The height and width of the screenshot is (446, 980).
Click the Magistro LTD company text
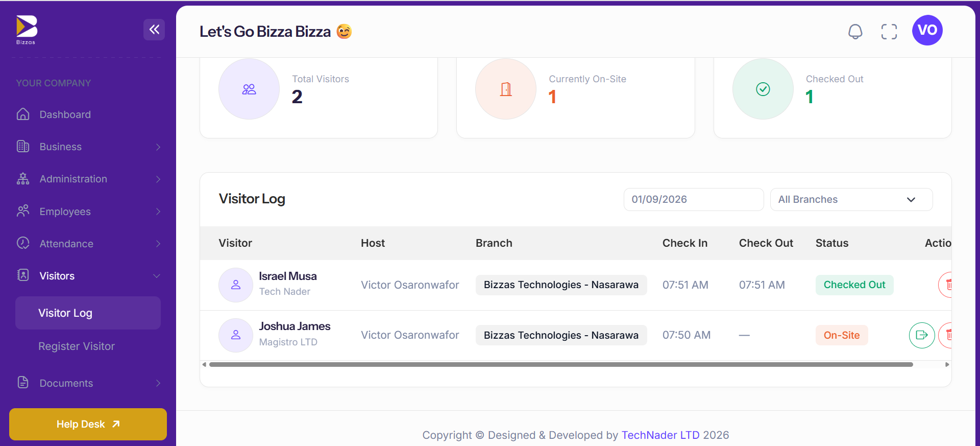(x=288, y=342)
